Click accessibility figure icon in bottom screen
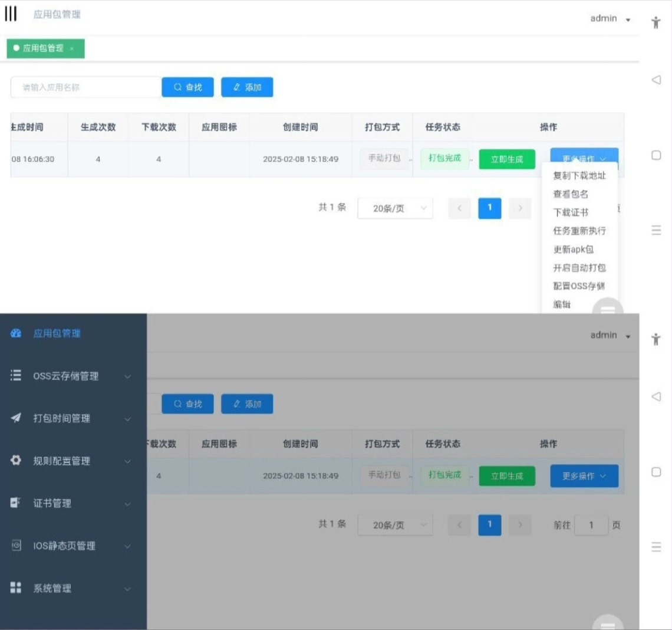The height and width of the screenshot is (630, 672). (x=655, y=339)
